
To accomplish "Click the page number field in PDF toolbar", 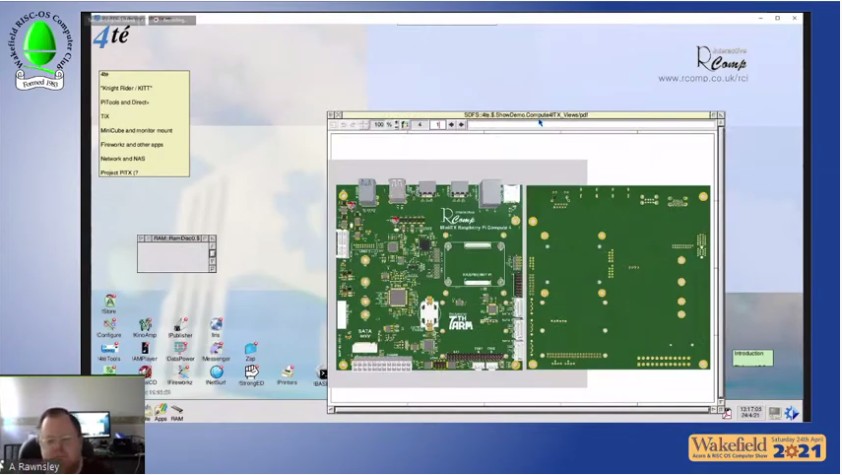I will pos(437,125).
